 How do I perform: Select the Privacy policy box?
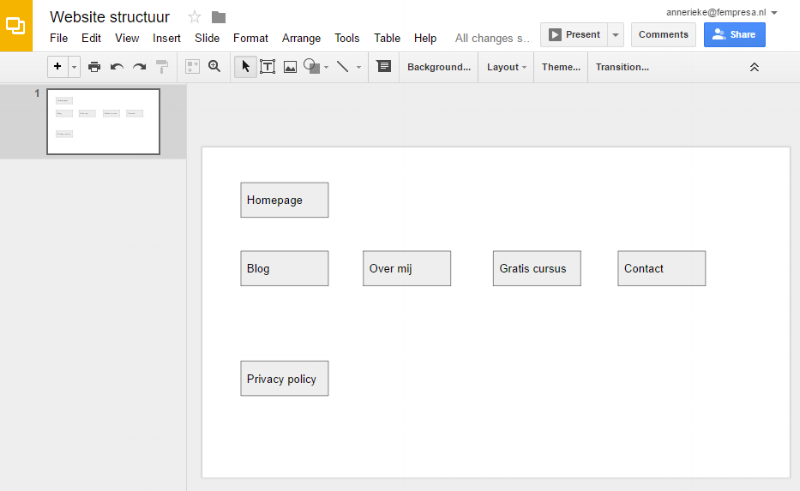click(285, 379)
